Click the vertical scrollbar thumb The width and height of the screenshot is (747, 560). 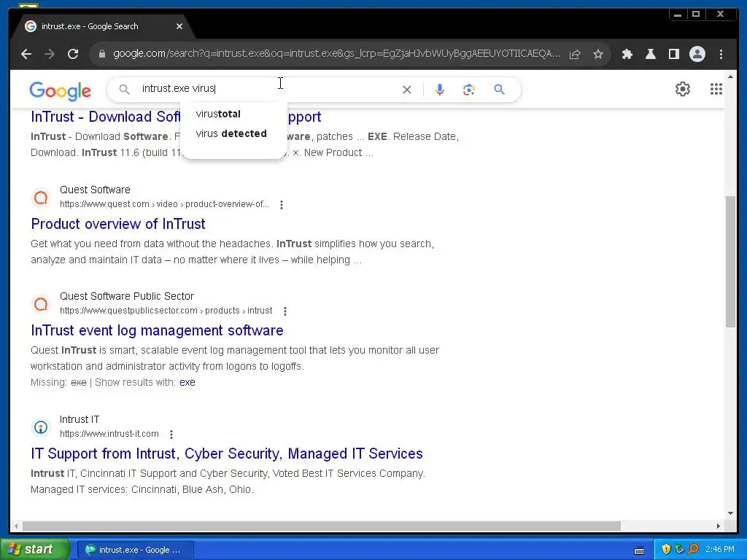pos(731,262)
